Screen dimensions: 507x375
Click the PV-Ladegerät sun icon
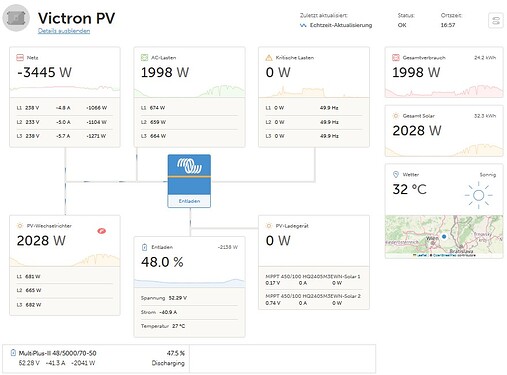[x=269, y=226]
